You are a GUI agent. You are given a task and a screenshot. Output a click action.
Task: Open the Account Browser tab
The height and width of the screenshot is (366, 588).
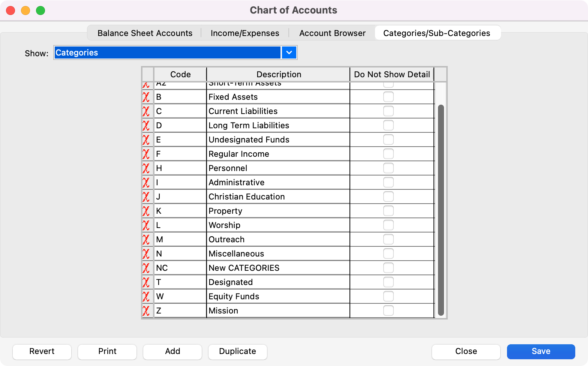coord(332,33)
